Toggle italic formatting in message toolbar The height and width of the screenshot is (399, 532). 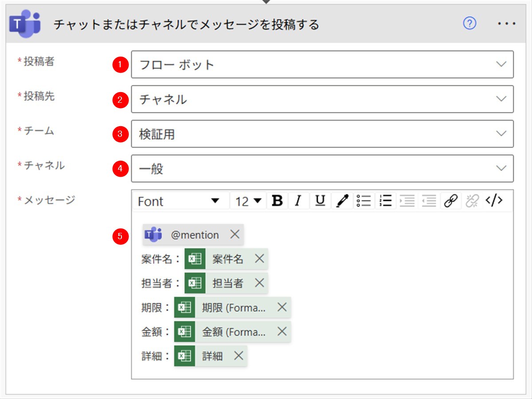point(298,201)
